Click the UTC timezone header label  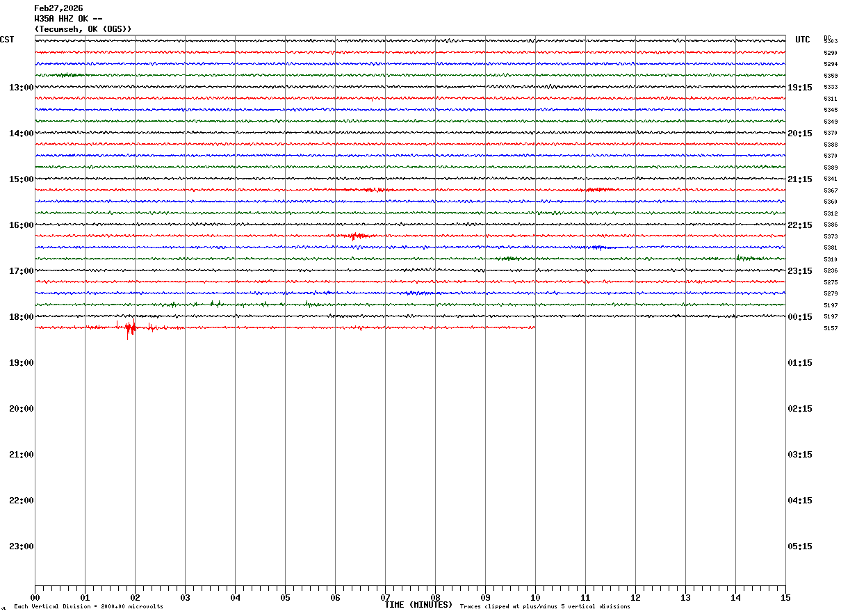[x=803, y=40]
